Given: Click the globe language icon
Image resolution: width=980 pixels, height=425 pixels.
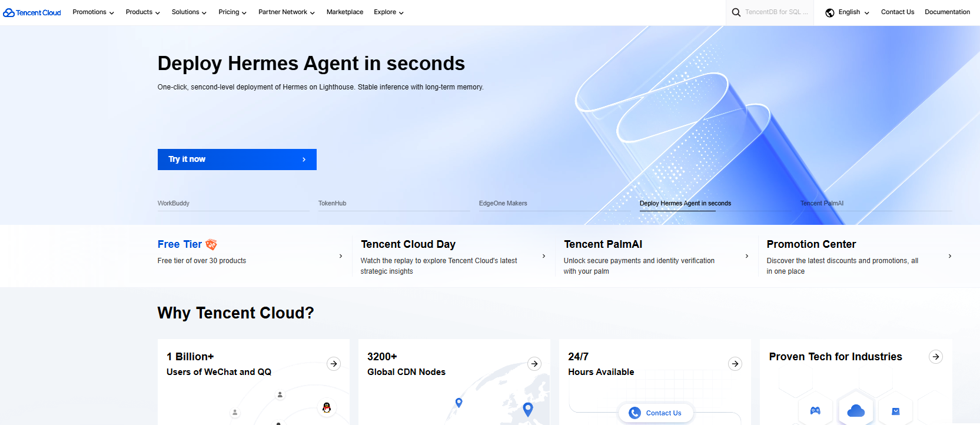Looking at the screenshot, I should click(x=830, y=12).
